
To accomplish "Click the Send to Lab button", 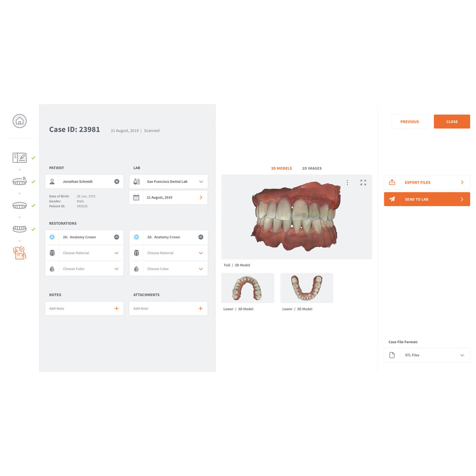I will [427, 199].
